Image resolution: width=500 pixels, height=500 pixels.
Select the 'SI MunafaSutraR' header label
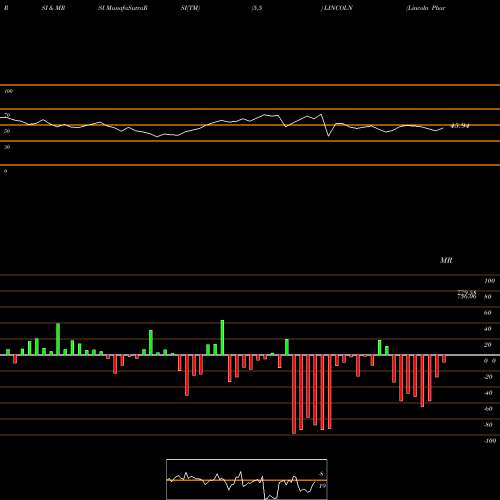point(123,8)
